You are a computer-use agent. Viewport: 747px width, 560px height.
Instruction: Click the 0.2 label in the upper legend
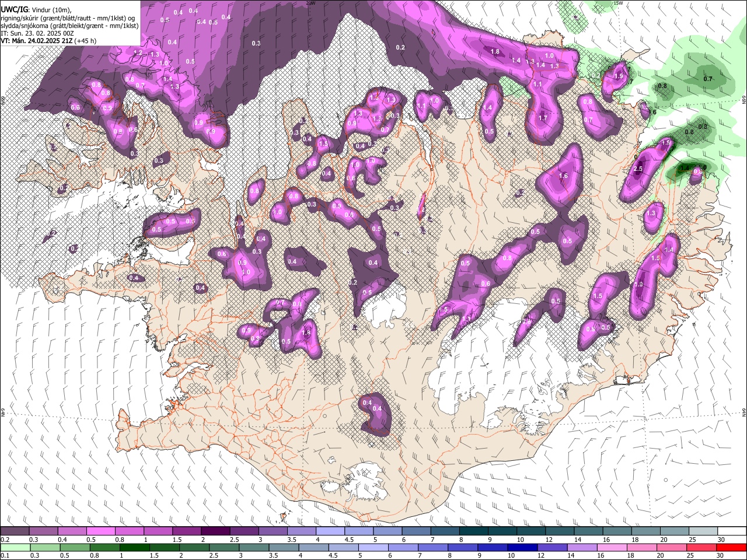[x=5, y=540]
